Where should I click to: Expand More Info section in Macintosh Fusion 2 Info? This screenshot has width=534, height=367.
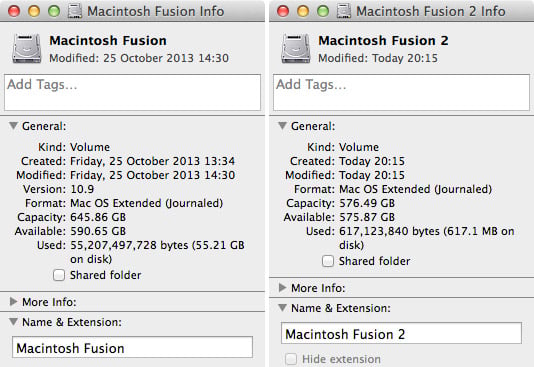282,288
